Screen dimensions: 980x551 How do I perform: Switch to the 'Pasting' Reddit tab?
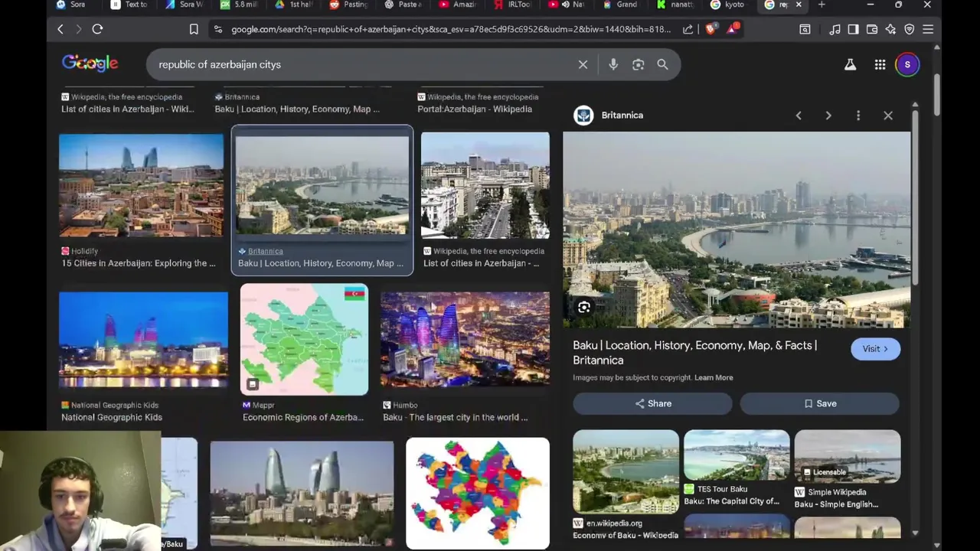click(348, 5)
